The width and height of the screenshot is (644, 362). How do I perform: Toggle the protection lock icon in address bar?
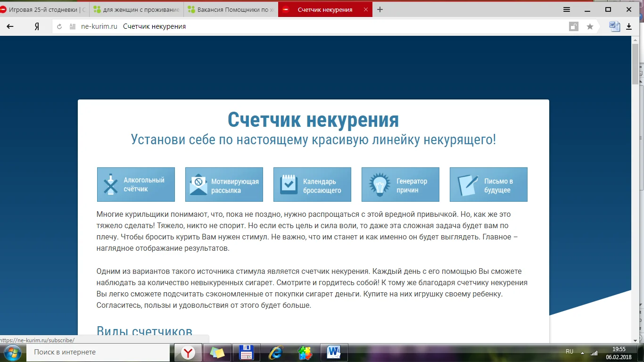(573, 27)
